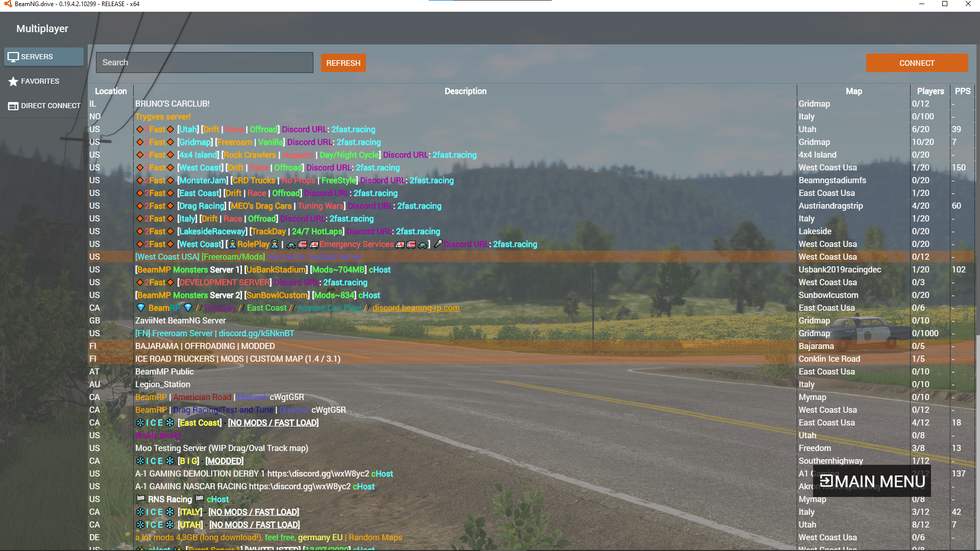Click the flag icon beside RNS Racing
Viewport: 980px width, 551px height.
(x=141, y=499)
